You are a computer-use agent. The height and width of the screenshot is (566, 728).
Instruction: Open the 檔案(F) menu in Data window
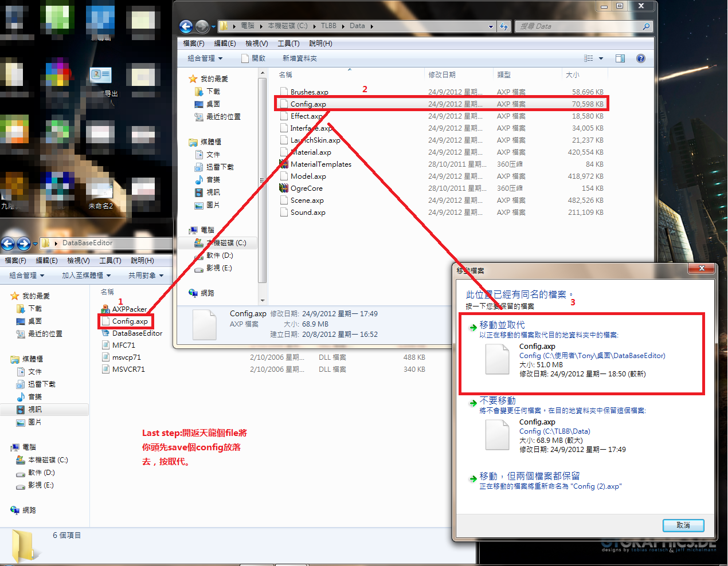point(193,44)
